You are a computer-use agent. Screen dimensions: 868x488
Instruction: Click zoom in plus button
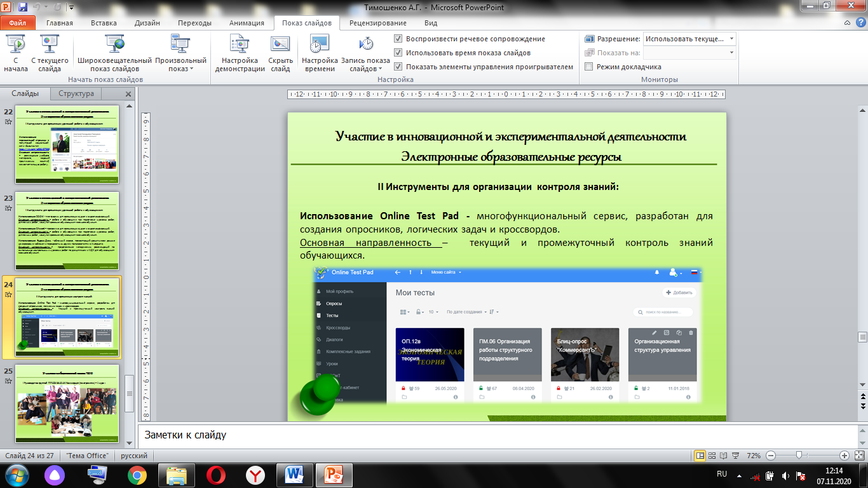click(x=844, y=456)
